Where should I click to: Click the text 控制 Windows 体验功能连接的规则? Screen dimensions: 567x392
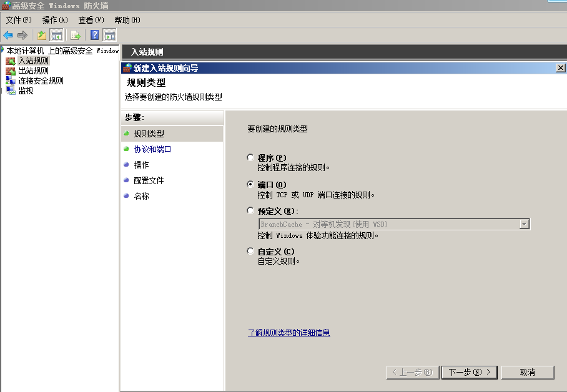pos(318,235)
